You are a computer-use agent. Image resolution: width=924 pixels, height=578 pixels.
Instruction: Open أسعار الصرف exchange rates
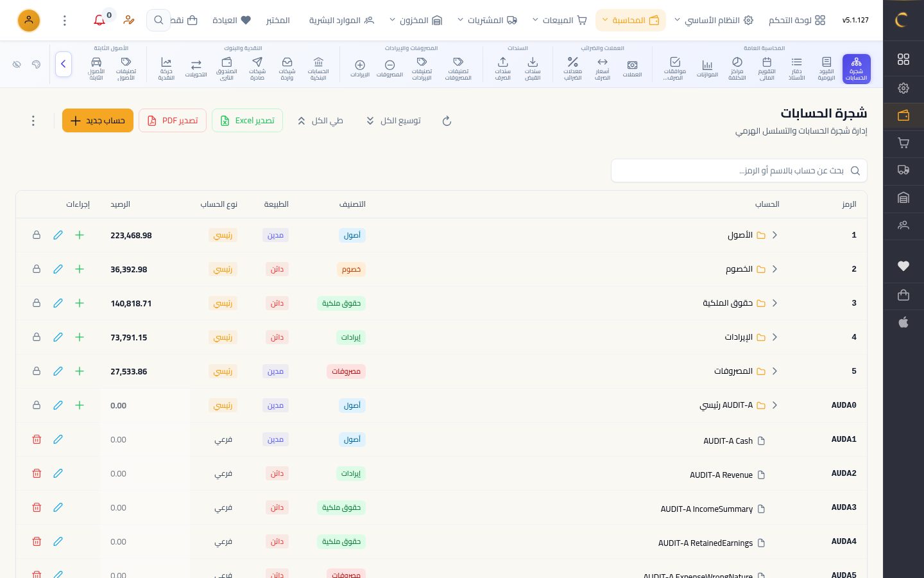[x=603, y=69]
